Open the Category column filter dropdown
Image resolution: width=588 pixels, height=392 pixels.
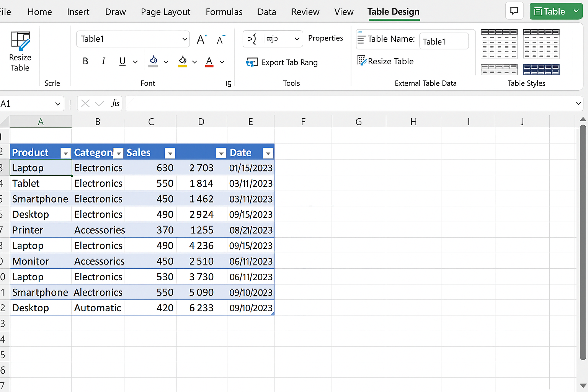tap(119, 154)
